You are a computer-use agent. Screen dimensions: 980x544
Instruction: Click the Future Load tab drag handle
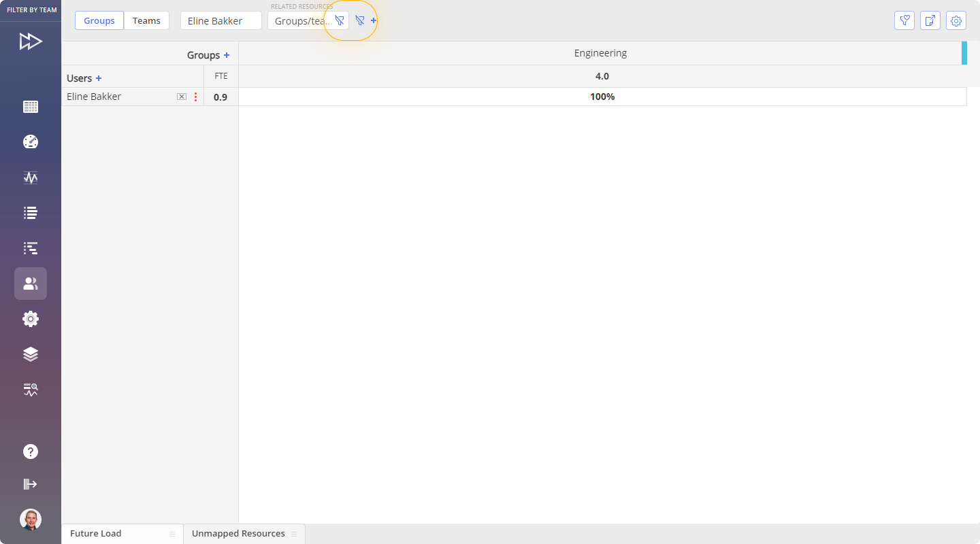[172, 534]
